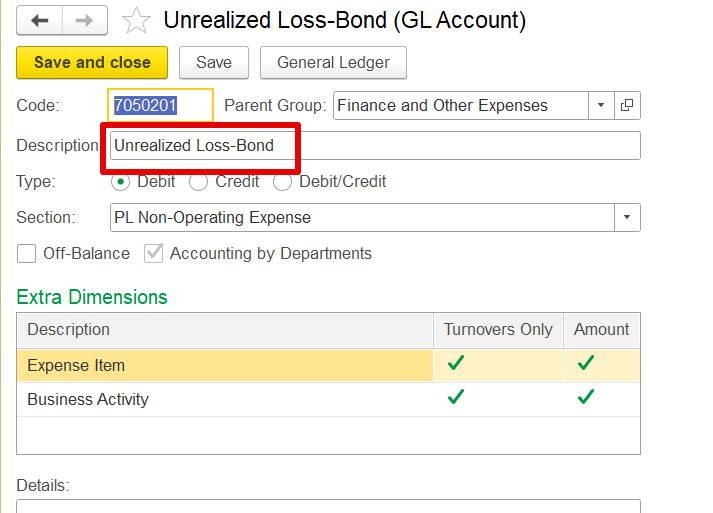Click the Code input field
This screenshot has height=513, width=713.
[x=161, y=106]
